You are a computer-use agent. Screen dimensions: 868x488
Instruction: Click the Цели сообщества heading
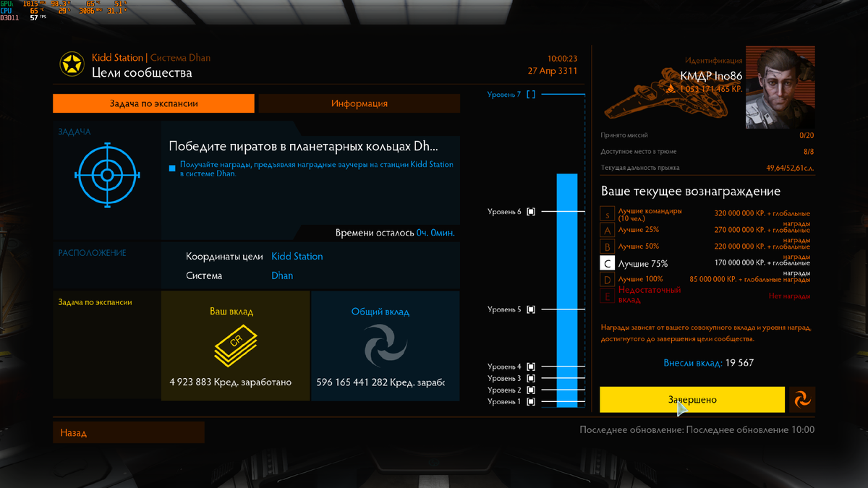(x=142, y=73)
